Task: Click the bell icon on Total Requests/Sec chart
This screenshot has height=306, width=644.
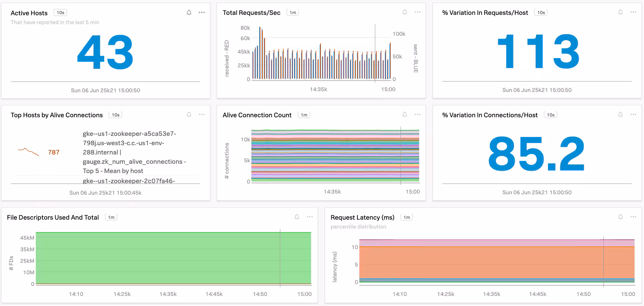Action: 405,12
